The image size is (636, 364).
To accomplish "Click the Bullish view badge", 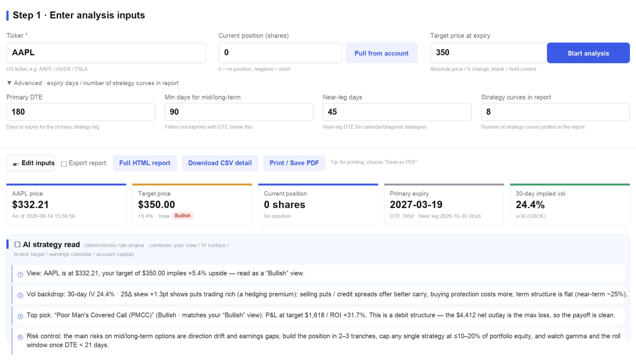I will (183, 216).
